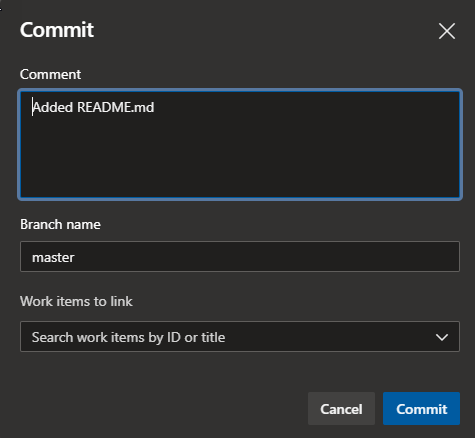Click the middle of the work items search box
This screenshot has width=475, height=438.
240,337
